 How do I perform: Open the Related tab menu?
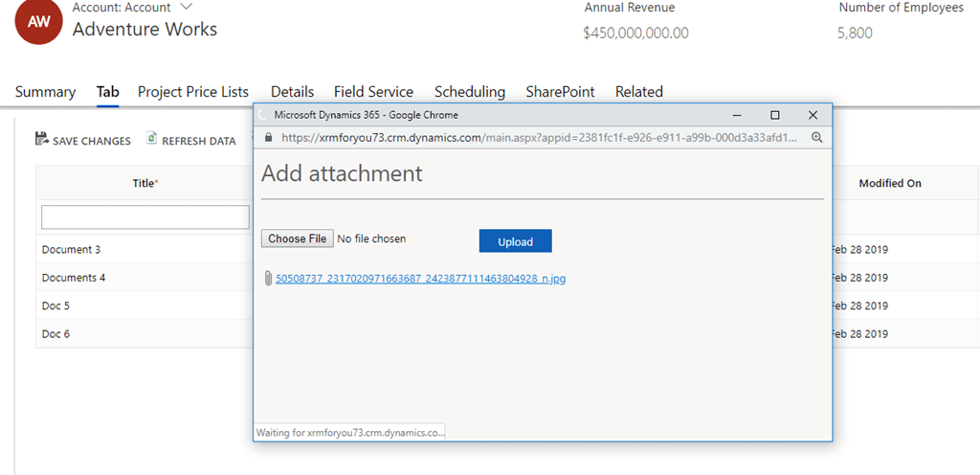[x=638, y=92]
